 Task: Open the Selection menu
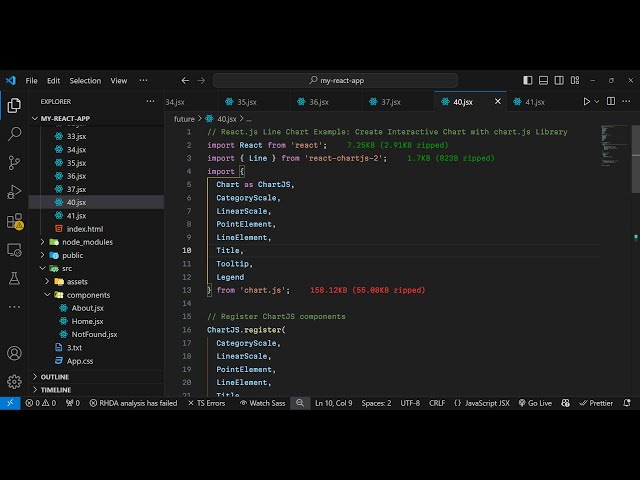pyautogui.click(x=85, y=81)
